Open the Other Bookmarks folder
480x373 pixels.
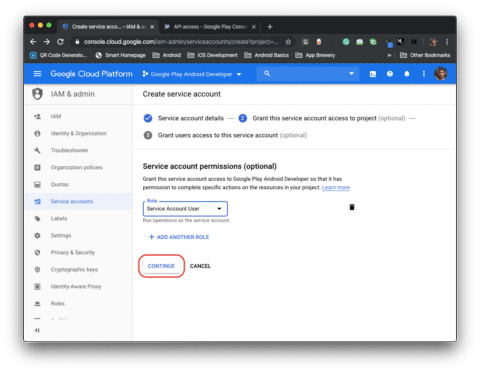(x=425, y=55)
